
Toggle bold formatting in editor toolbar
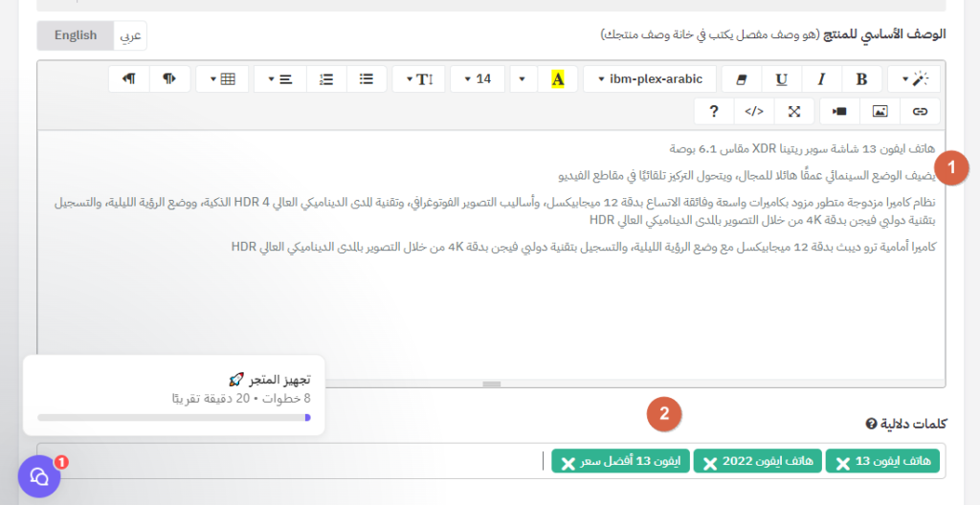[x=862, y=79]
